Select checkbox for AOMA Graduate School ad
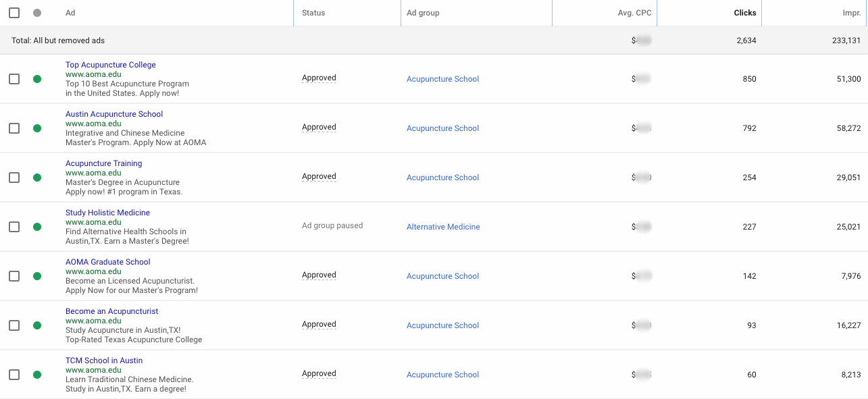This screenshot has width=868, height=399. pyautogui.click(x=14, y=276)
